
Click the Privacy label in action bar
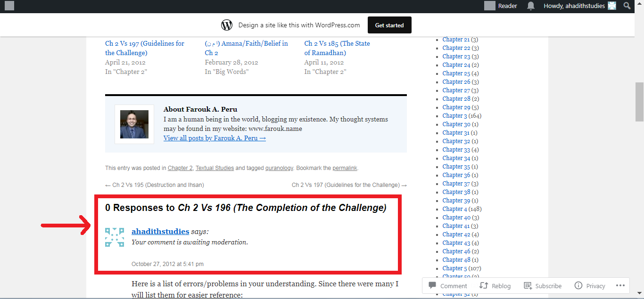[595, 286]
